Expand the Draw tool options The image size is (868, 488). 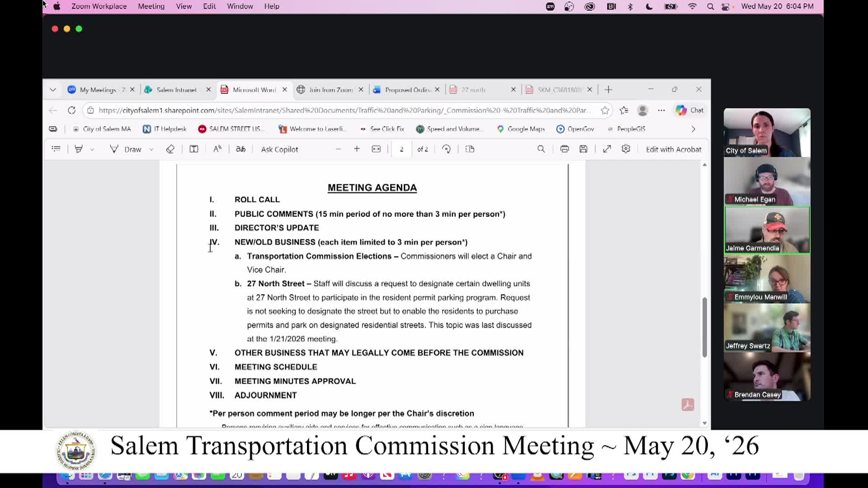coord(151,150)
